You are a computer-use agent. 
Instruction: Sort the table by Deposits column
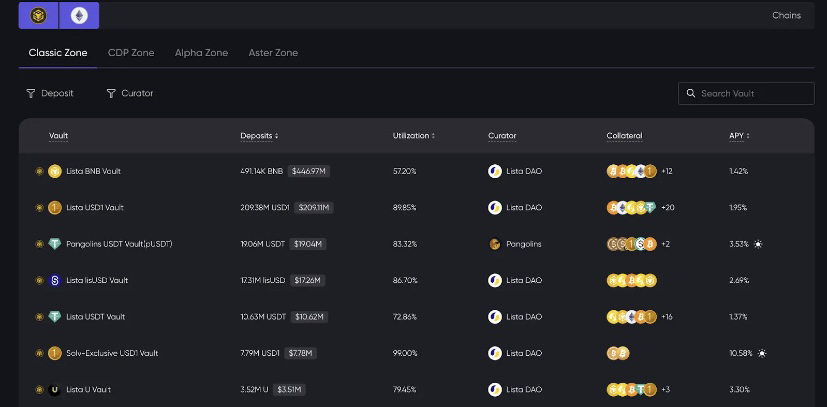coord(259,136)
